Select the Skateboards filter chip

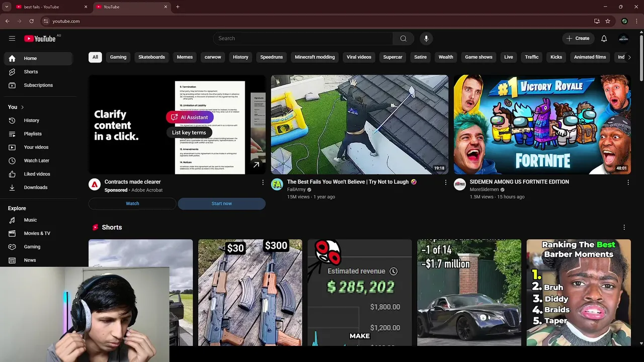pos(151,57)
